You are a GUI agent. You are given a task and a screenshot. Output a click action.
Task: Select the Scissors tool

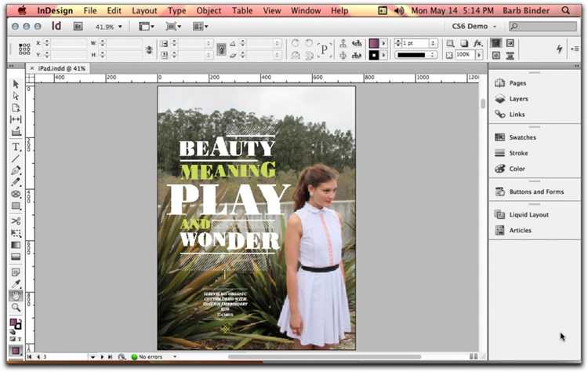coord(16,221)
